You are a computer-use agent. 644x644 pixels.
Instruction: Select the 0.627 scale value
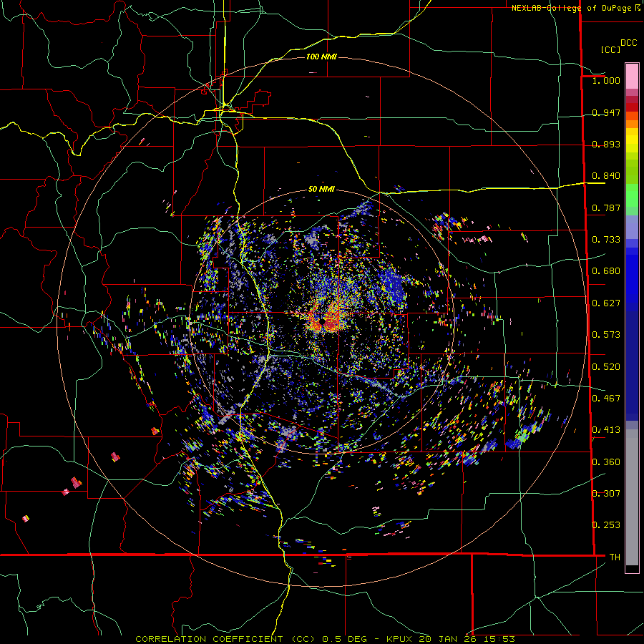[606, 303]
